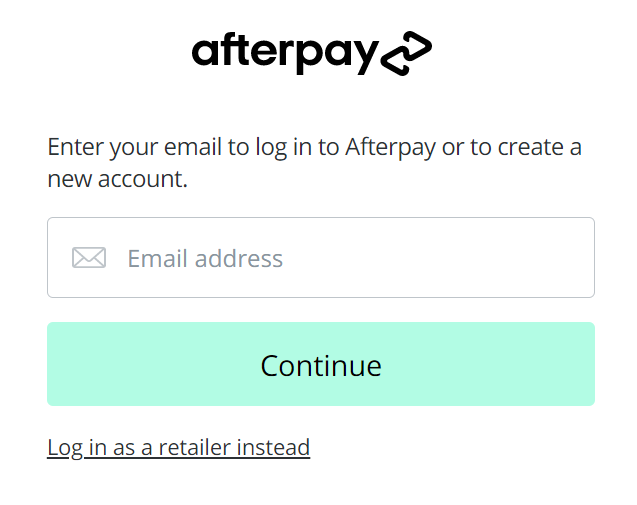
Task: Switch to retailer login via underlined link
Action: (x=179, y=448)
